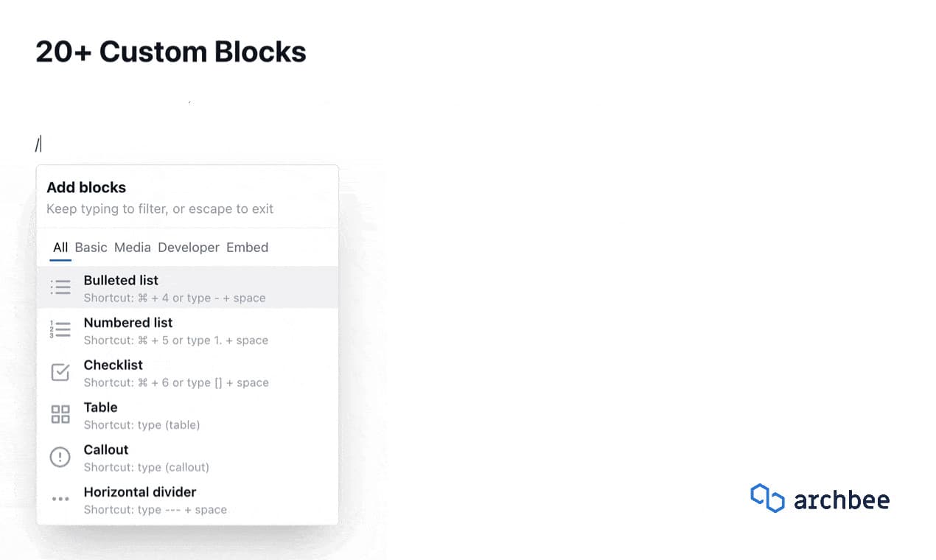Viewport: 936px width, 560px height.
Task: Select the Callout exclamation icon
Action: (x=60, y=457)
